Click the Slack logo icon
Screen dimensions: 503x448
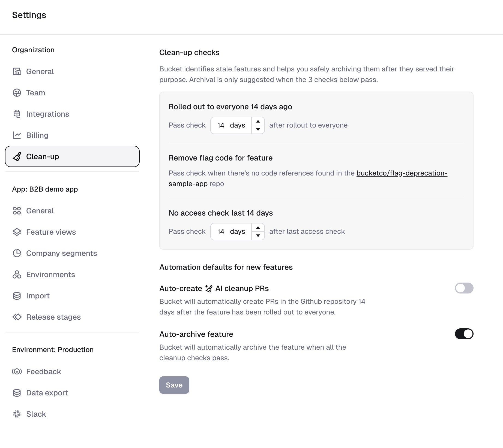point(17,414)
